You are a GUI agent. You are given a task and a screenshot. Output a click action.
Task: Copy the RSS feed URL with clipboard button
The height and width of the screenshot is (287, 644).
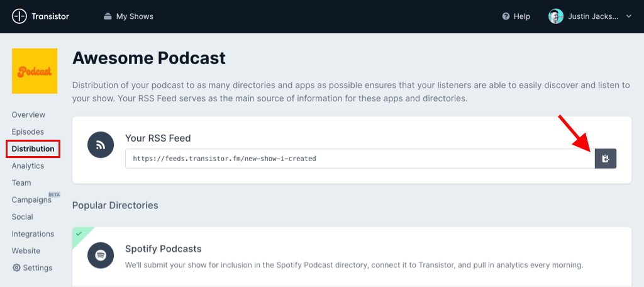pyautogui.click(x=606, y=159)
